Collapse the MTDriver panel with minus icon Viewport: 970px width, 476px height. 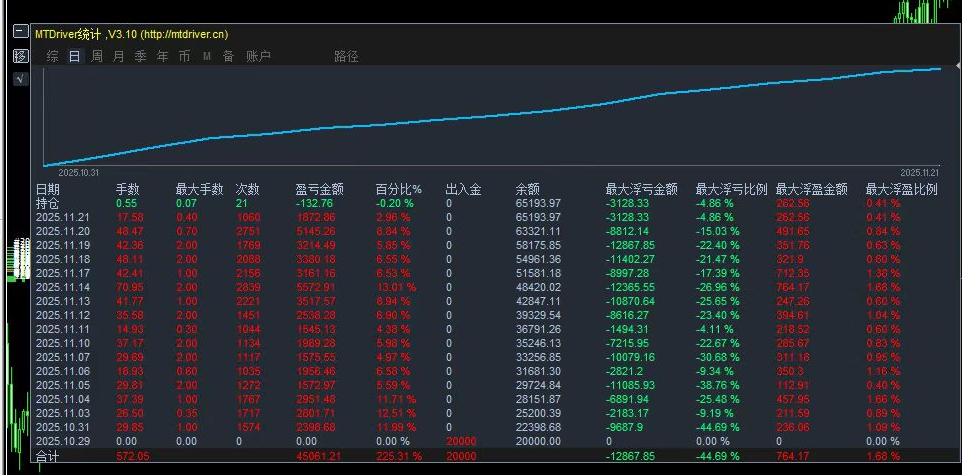(21, 32)
